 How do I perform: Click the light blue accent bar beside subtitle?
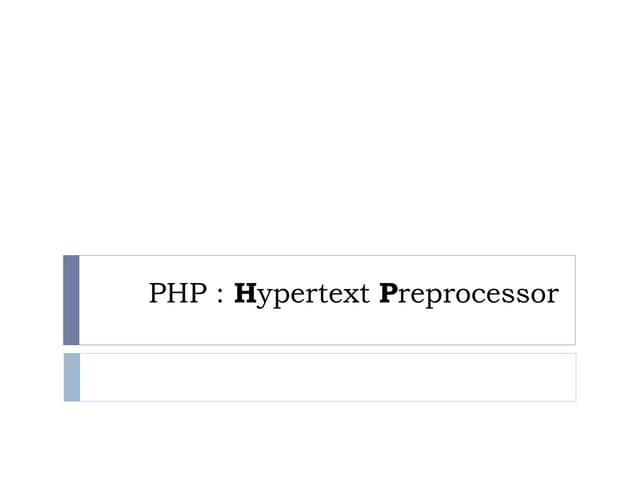click(x=71, y=377)
